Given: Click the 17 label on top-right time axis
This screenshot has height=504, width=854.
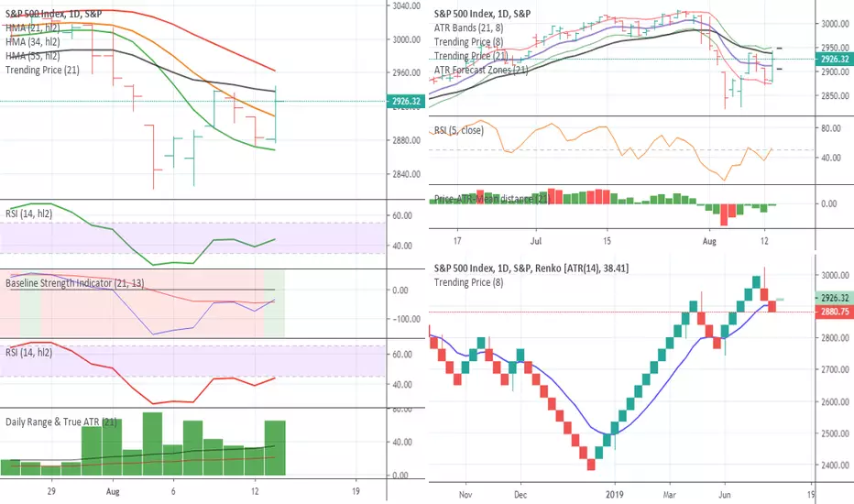Looking at the screenshot, I should (457, 241).
